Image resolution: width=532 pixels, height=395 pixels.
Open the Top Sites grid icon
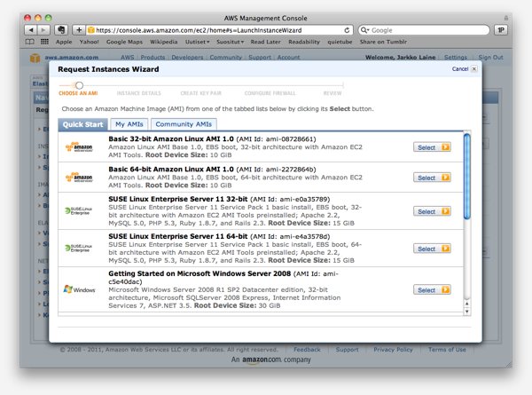[43, 41]
